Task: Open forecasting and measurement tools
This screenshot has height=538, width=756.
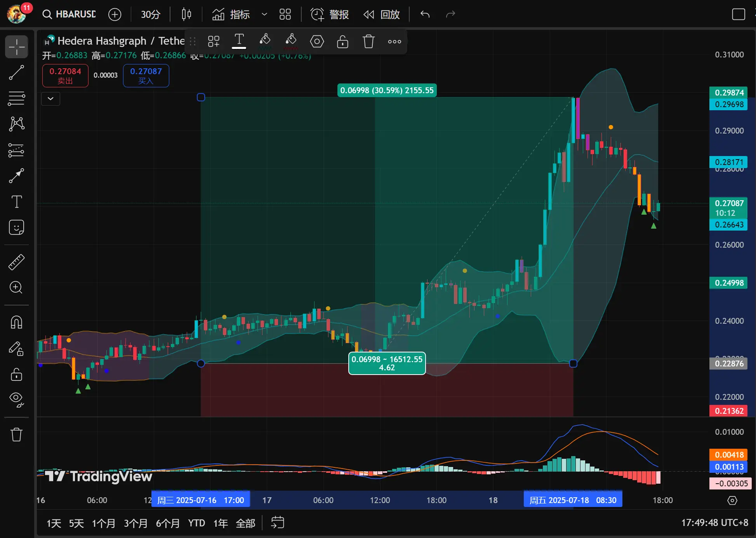Action: click(16, 150)
